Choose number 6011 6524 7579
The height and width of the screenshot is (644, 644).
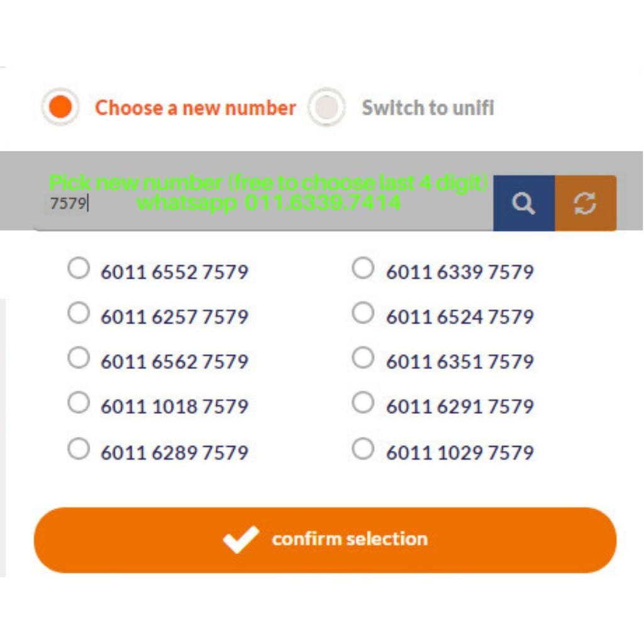coord(362,313)
